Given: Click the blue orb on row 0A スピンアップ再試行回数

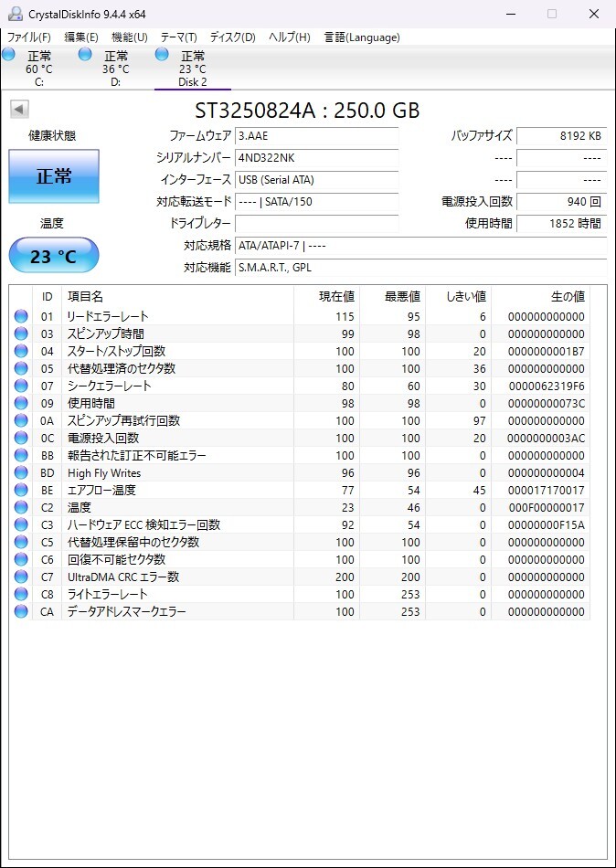Looking at the screenshot, I should (x=21, y=420).
